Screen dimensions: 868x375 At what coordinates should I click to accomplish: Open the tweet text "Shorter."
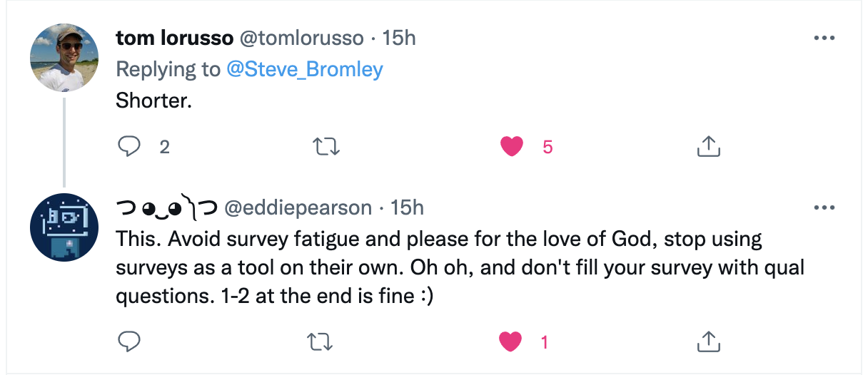coord(153,101)
